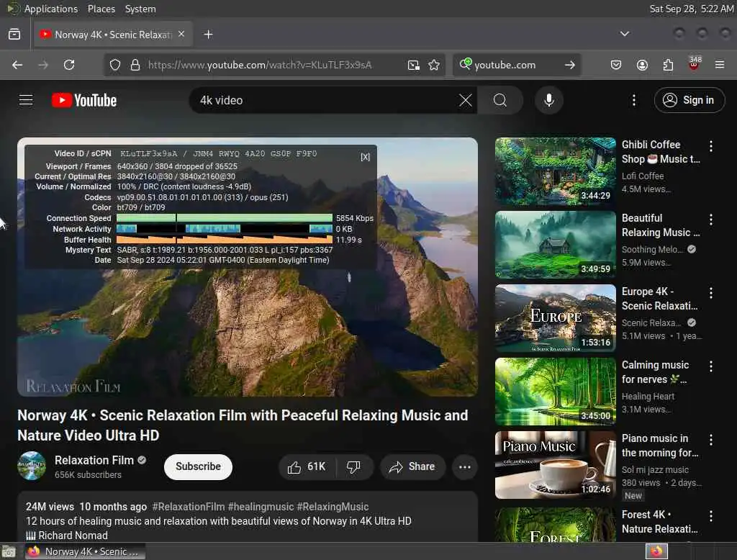Follow the #healingmusic hashtag
The image size is (737, 560).
click(261, 507)
